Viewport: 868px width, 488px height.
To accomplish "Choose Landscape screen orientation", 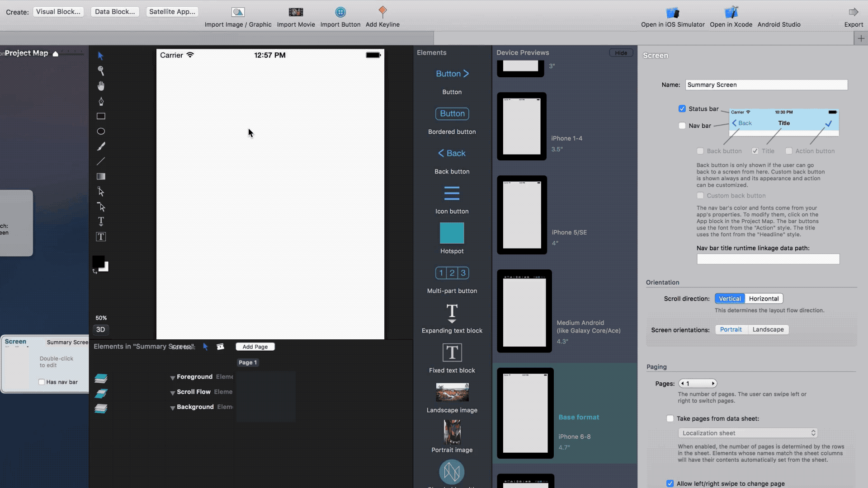I will [x=768, y=329].
